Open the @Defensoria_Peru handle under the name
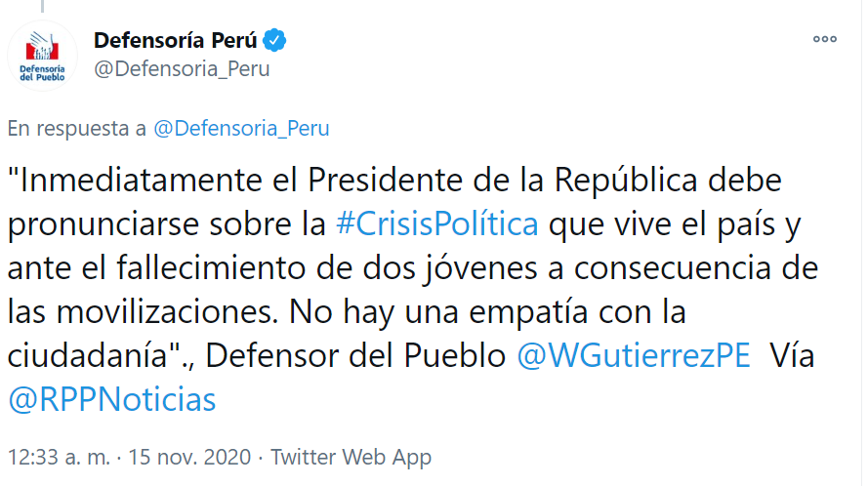Screen dimensions: 868x486 pos(182,69)
